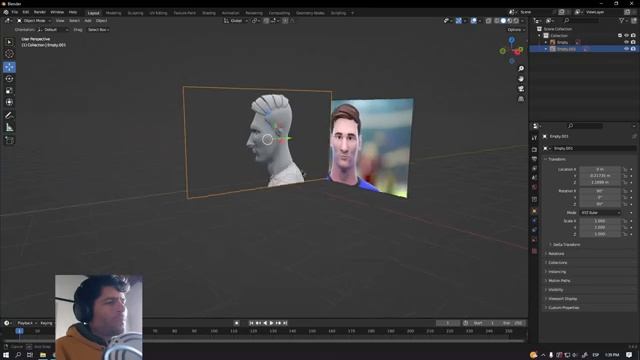Disable Empty.001 in renders via camera icon

tap(633, 49)
